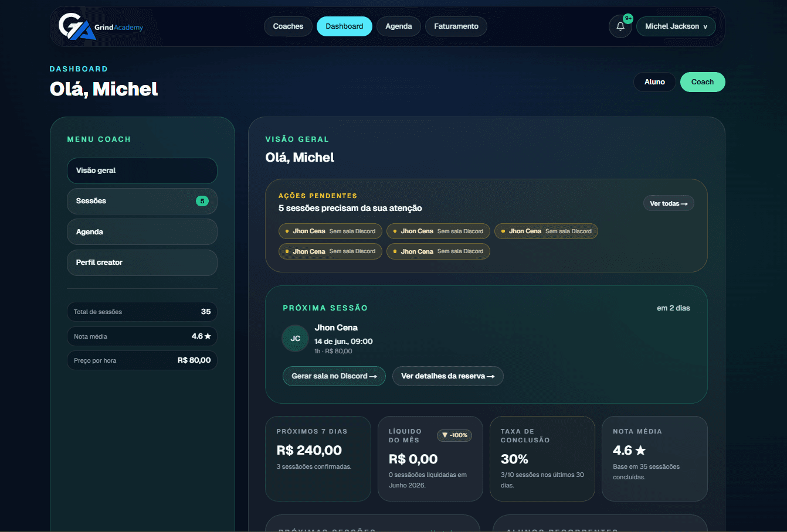Select Dashboard in the top navigation
This screenshot has width=787, height=532.
click(344, 26)
